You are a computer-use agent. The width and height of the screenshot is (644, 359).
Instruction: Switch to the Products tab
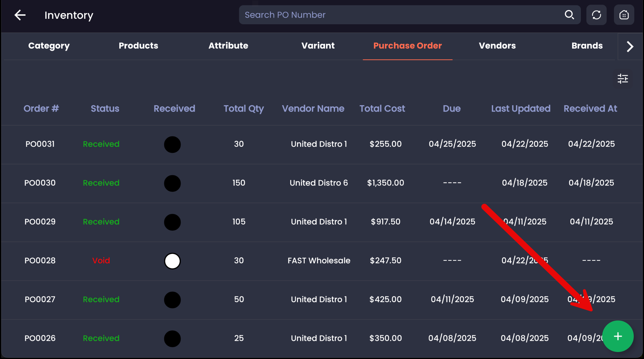click(x=138, y=46)
